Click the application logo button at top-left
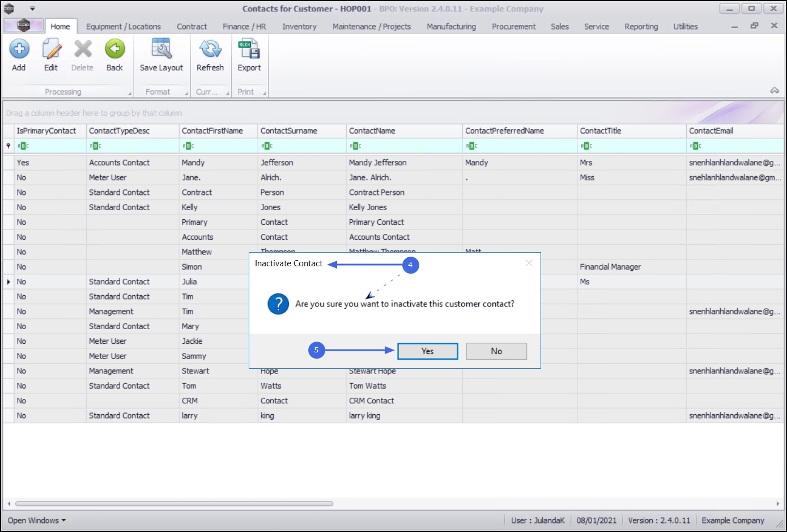 (23, 25)
